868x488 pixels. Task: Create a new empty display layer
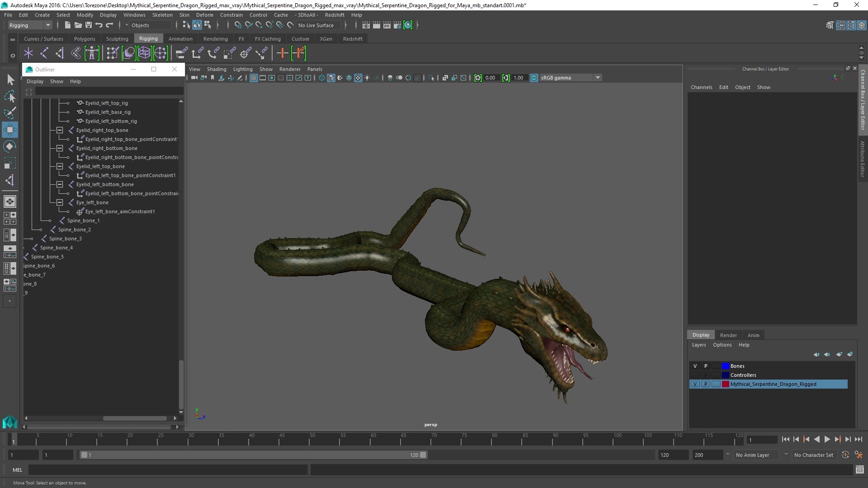coord(839,354)
